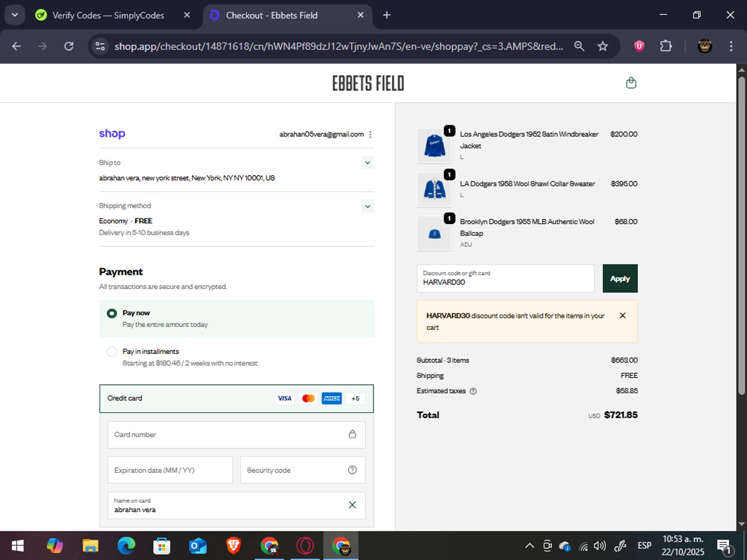The image size is (747, 560).
Task: Click the Visa card icon
Action: (284, 398)
